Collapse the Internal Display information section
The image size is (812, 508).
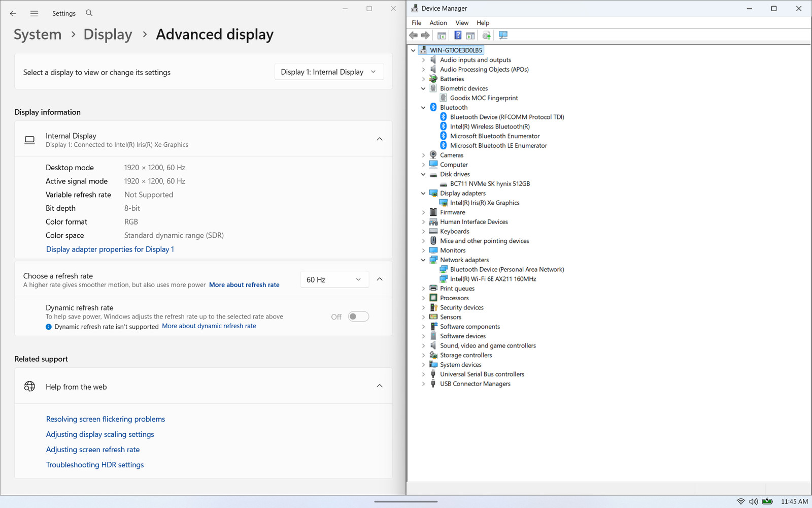click(379, 139)
